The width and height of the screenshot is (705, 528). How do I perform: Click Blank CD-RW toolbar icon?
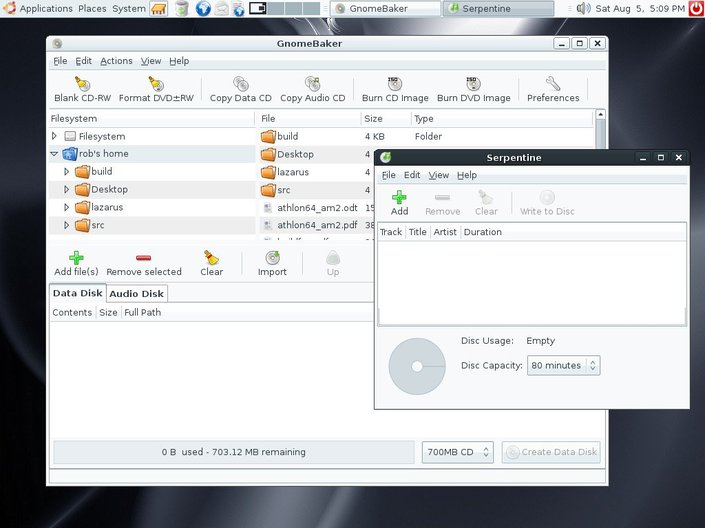[82, 84]
